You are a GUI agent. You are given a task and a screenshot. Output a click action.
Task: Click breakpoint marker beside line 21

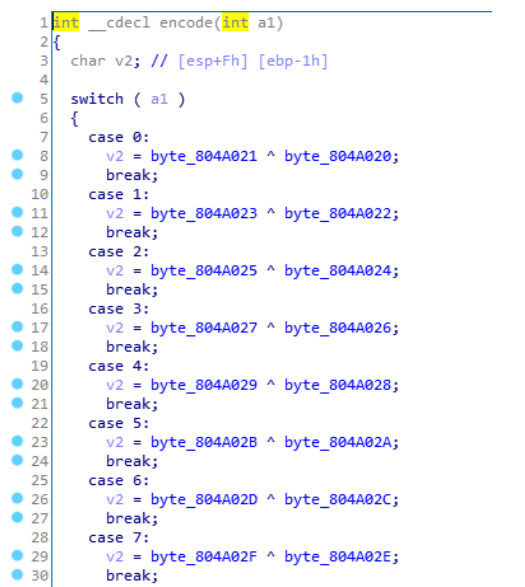tap(17, 403)
